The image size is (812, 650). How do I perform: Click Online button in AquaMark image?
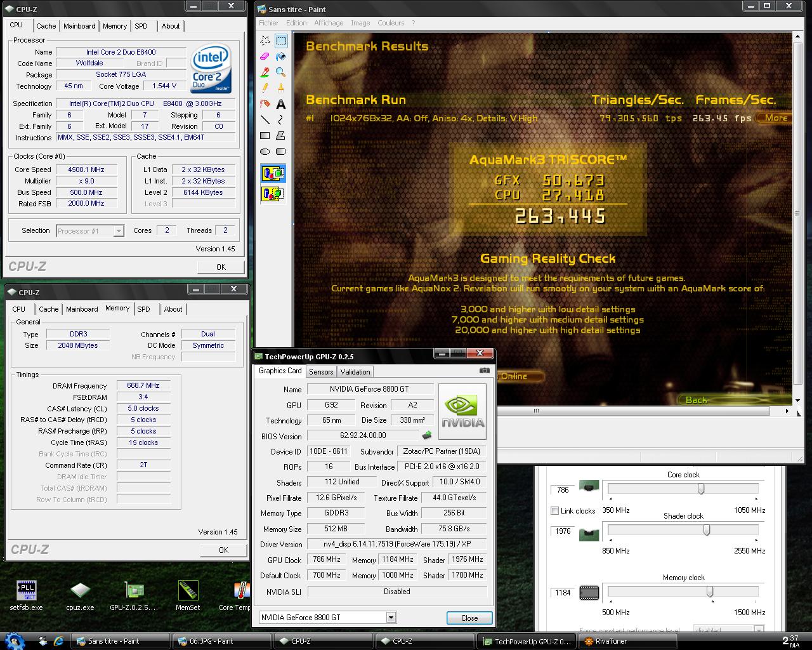point(520,376)
